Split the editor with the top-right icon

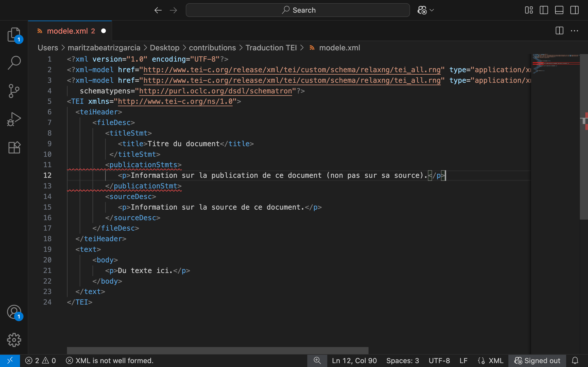click(559, 31)
